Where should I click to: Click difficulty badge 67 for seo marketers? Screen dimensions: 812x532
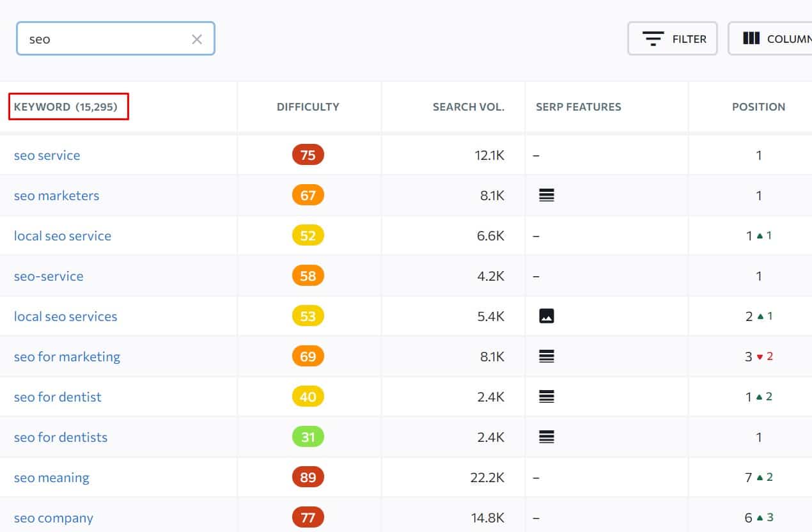coord(308,195)
